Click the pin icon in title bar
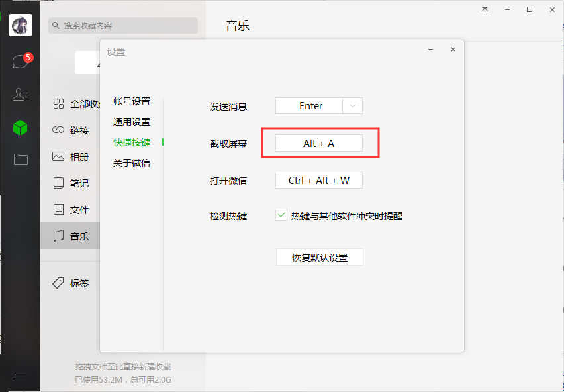The height and width of the screenshot is (392, 564). tap(485, 9)
